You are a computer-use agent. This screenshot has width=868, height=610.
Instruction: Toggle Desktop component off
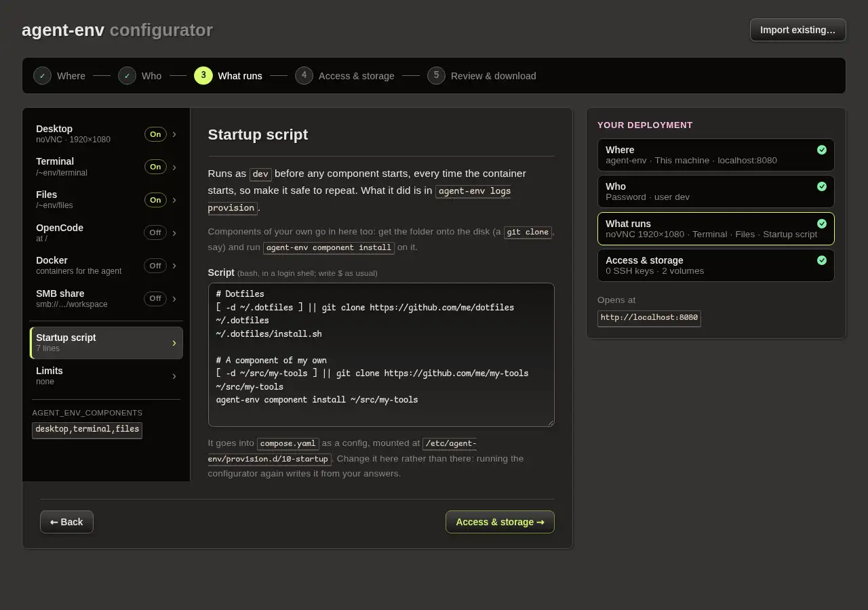[155, 134]
